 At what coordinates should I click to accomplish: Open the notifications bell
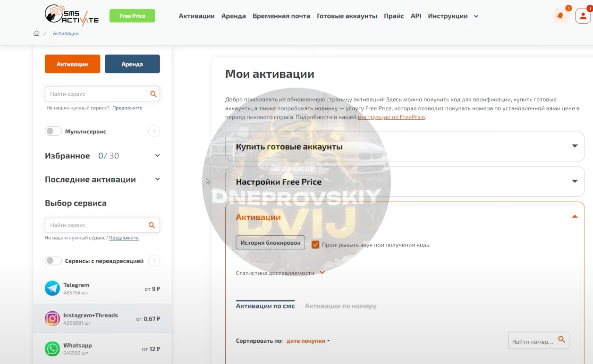point(560,16)
